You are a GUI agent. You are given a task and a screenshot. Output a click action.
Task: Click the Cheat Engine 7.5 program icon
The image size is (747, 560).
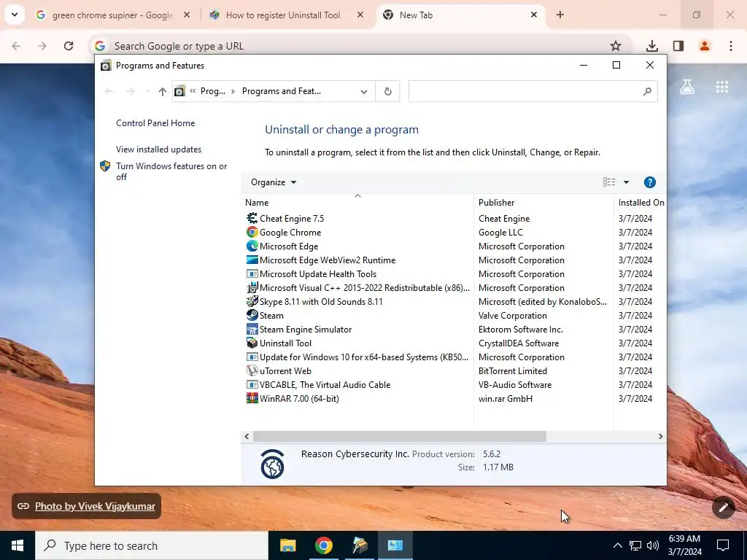click(x=252, y=218)
